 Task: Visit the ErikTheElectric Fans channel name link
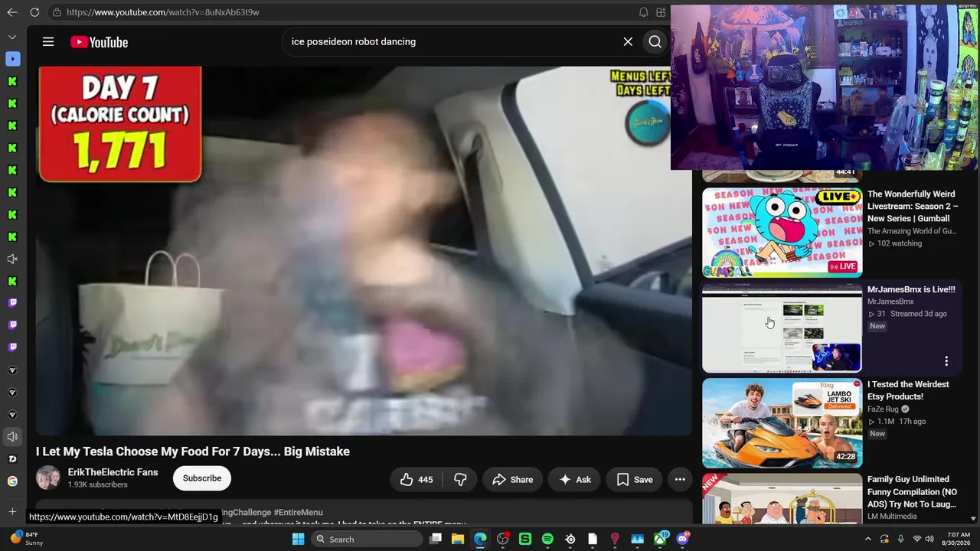(113, 472)
